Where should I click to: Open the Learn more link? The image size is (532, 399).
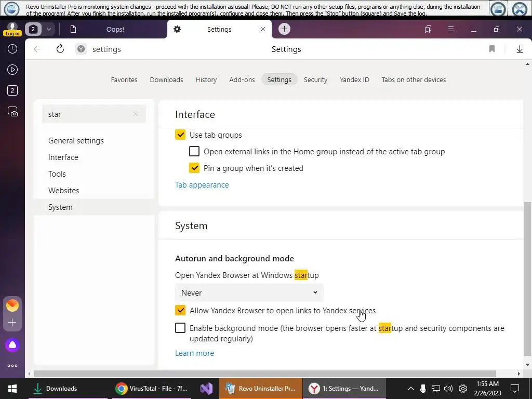(x=194, y=353)
